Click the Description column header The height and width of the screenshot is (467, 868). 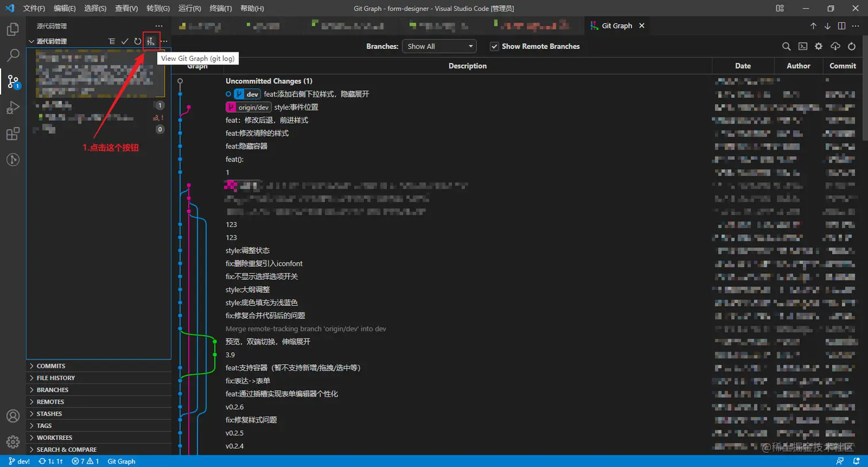pos(467,66)
